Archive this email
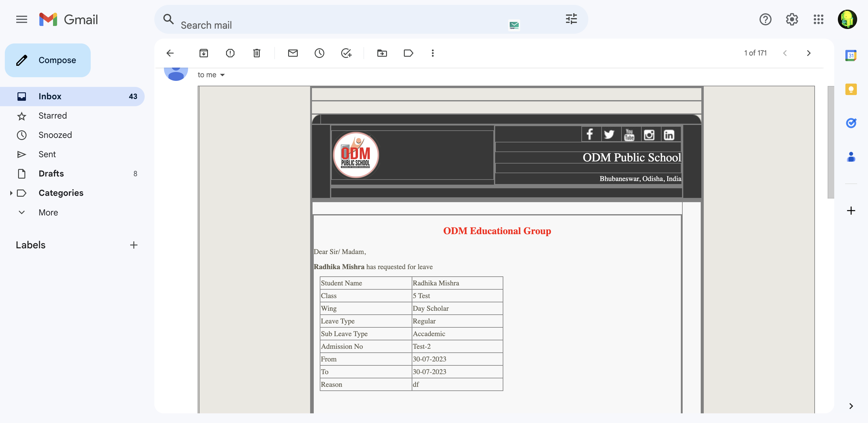 [x=203, y=53]
